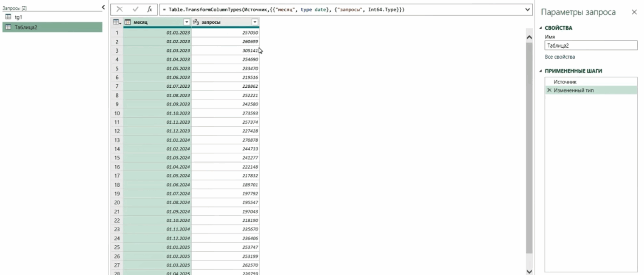Viewport: 644px width, 275px height.
Task: Collapse the СВОЙСТВА section
Action: (x=541, y=28)
